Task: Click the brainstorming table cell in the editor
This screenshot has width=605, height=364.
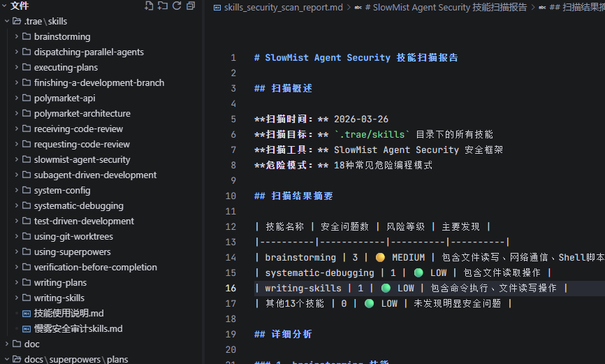Action: (300, 258)
